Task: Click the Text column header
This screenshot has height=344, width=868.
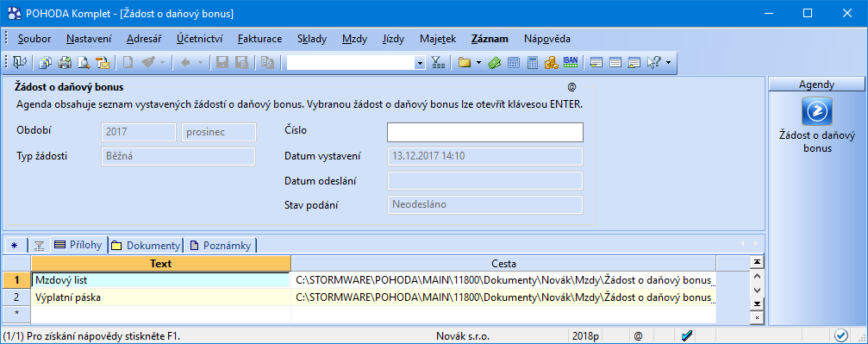Action: point(161,263)
